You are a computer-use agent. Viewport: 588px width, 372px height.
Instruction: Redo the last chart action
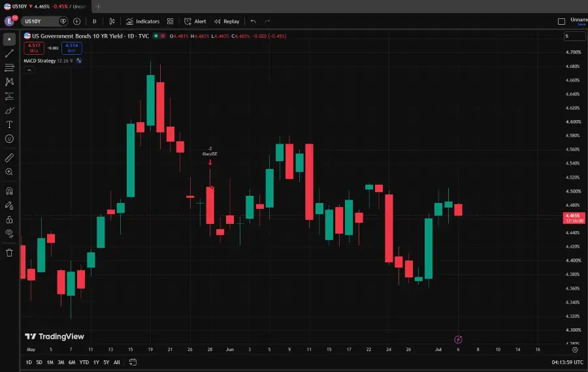(267, 22)
